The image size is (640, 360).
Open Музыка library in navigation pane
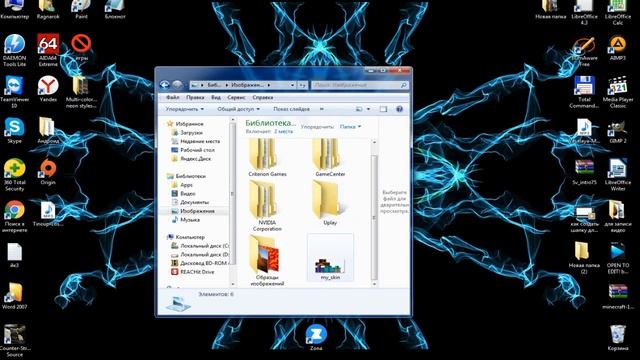pyautogui.click(x=190, y=220)
